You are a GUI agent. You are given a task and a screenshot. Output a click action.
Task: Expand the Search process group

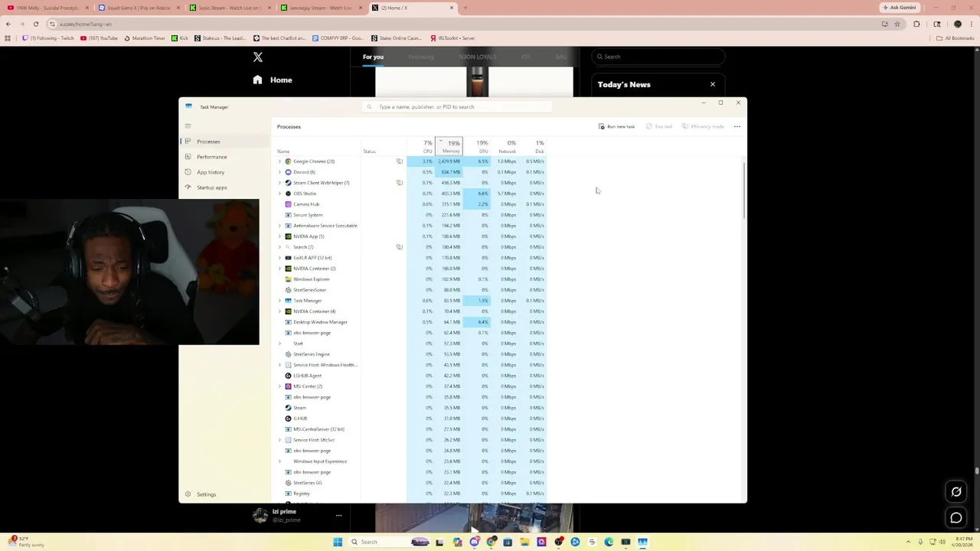pyautogui.click(x=279, y=247)
